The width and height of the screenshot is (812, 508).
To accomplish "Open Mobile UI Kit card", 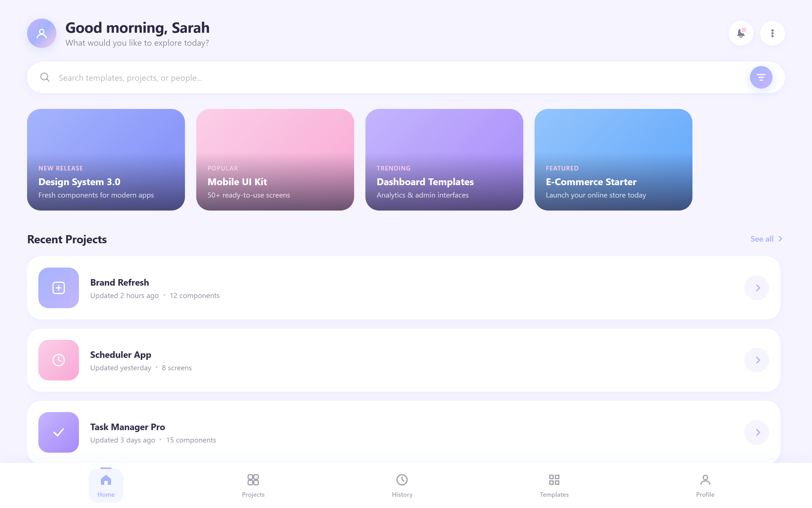I will coord(275,159).
